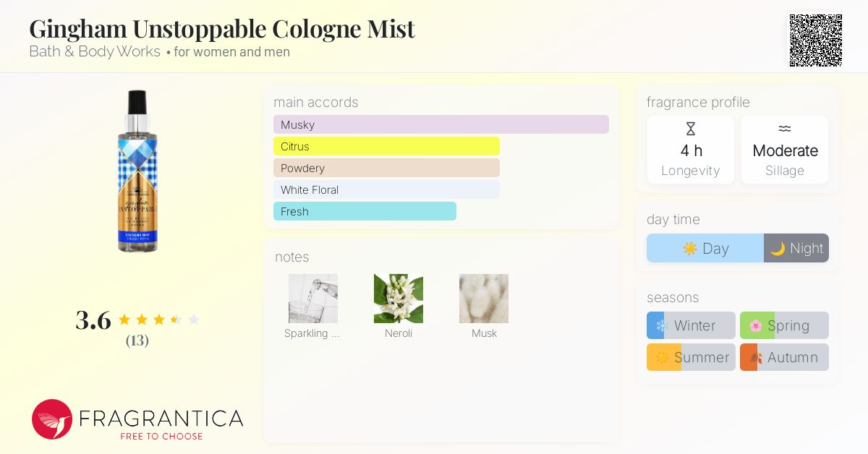Select the Autumn season block

click(784, 357)
